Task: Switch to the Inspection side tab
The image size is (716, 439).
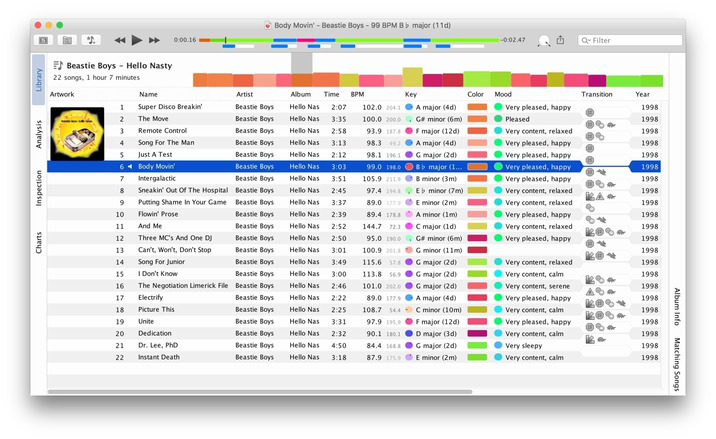Action: (39, 189)
